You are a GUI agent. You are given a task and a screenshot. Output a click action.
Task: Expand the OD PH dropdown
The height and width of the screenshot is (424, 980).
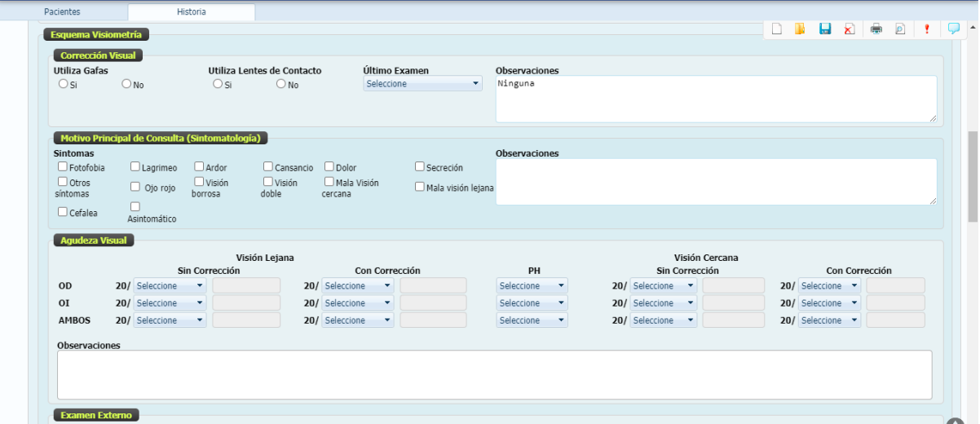pos(532,286)
